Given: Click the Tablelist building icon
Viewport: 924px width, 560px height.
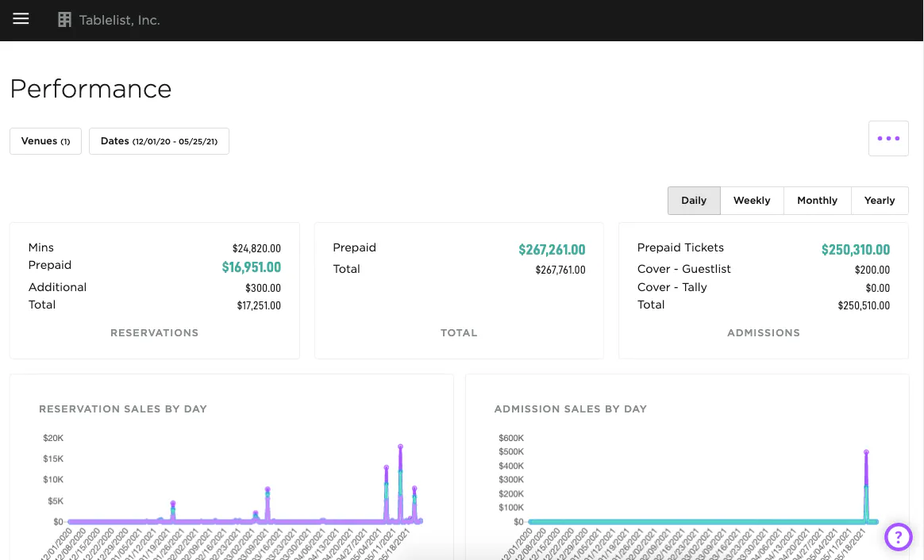Looking at the screenshot, I should click(65, 20).
